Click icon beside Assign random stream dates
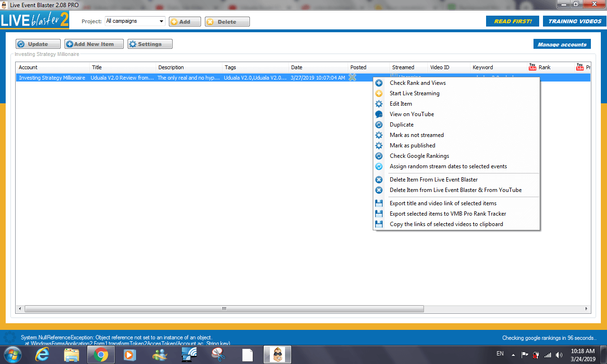 tap(379, 166)
